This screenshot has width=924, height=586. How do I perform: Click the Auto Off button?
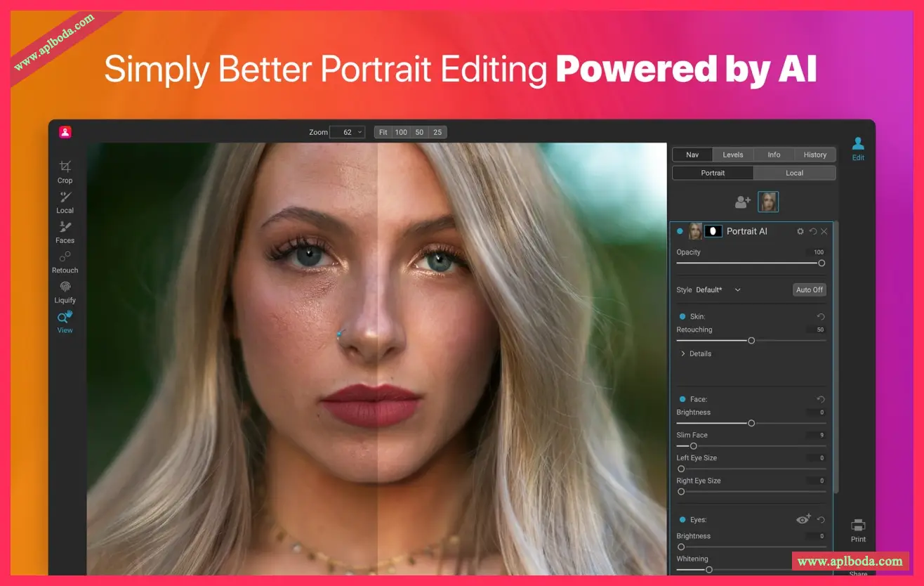click(809, 289)
